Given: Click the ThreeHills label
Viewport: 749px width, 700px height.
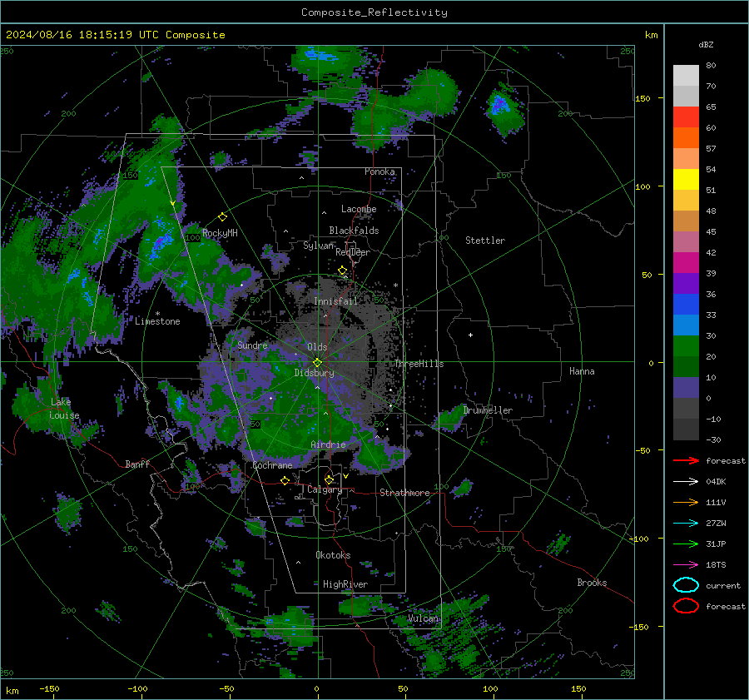Looking at the screenshot, I should (419, 364).
